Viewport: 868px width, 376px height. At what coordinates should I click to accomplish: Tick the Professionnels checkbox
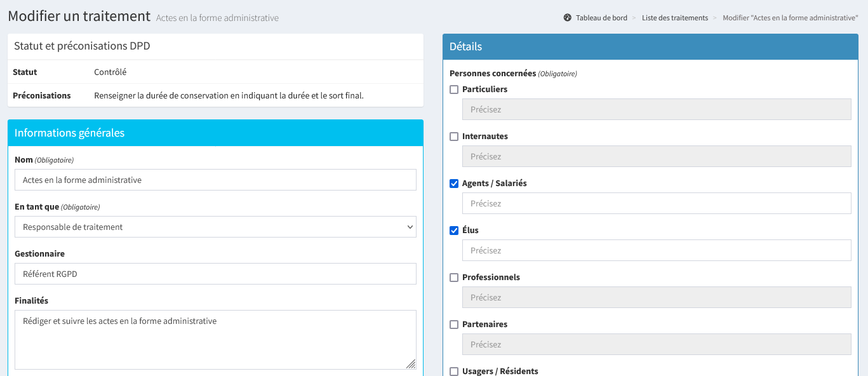click(x=454, y=278)
